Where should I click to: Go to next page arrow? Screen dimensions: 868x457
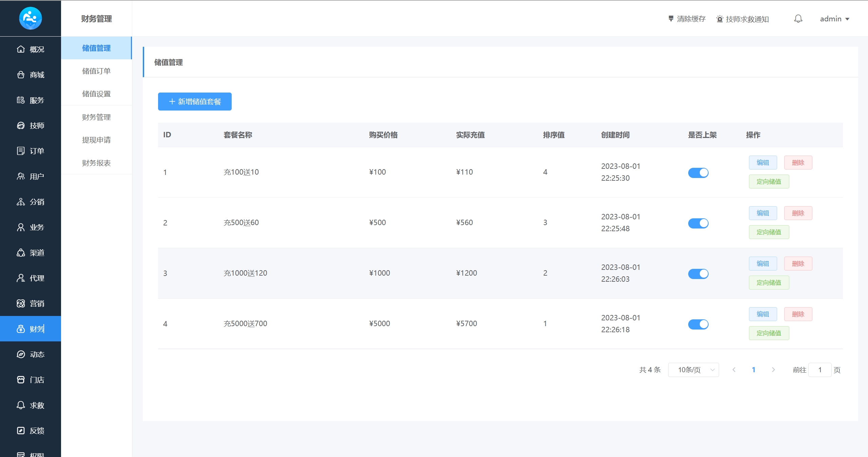coord(773,370)
